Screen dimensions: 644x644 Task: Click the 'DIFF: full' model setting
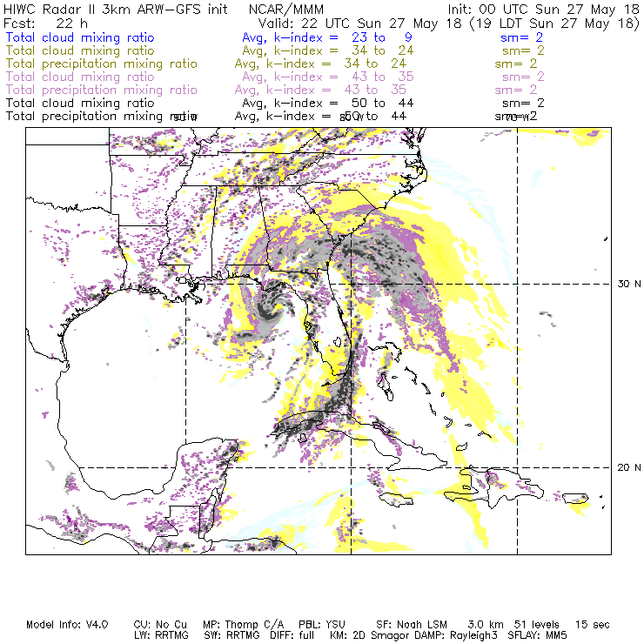coord(292,635)
